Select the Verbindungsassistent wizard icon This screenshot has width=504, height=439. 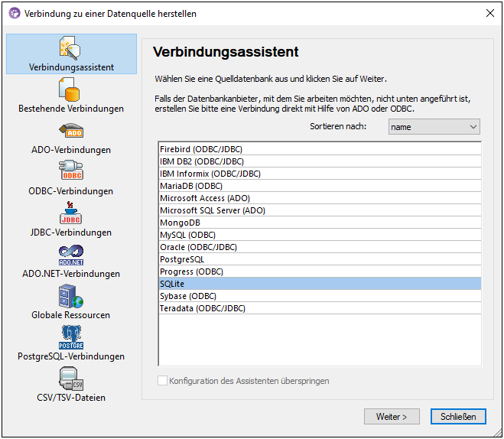[70, 48]
